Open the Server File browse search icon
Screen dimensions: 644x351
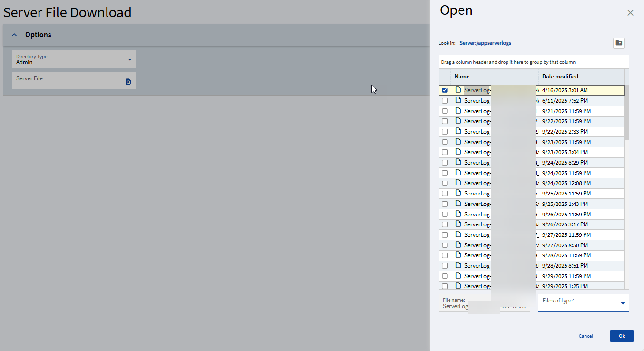(128, 82)
